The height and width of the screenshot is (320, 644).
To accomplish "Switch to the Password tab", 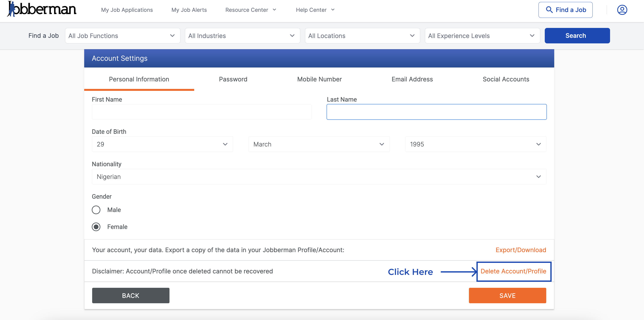I will click(x=233, y=79).
